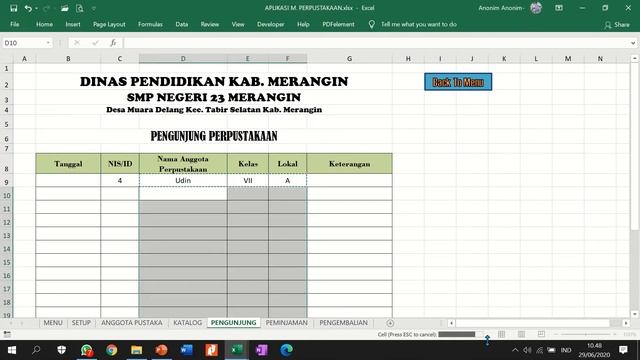Image resolution: width=640 pixels, height=360 pixels.
Task: Expand the Name Box dropdown arrow
Action: [48, 43]
